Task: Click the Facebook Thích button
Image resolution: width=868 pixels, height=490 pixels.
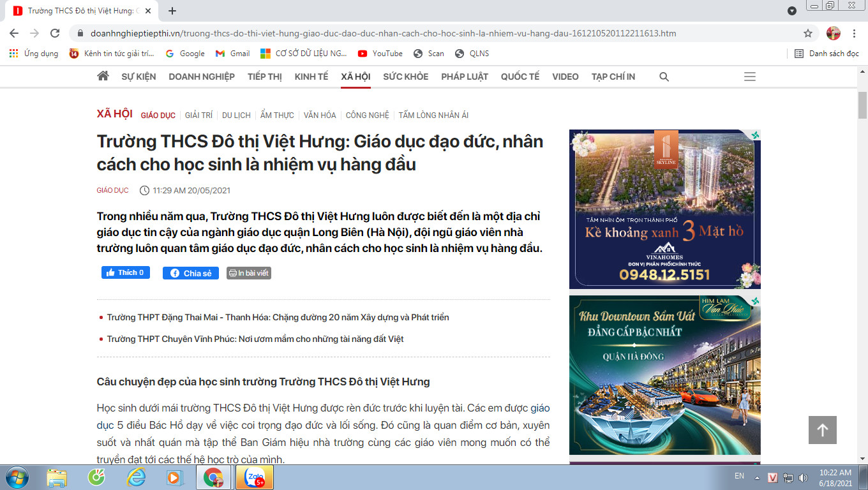Action: [126, 272]
